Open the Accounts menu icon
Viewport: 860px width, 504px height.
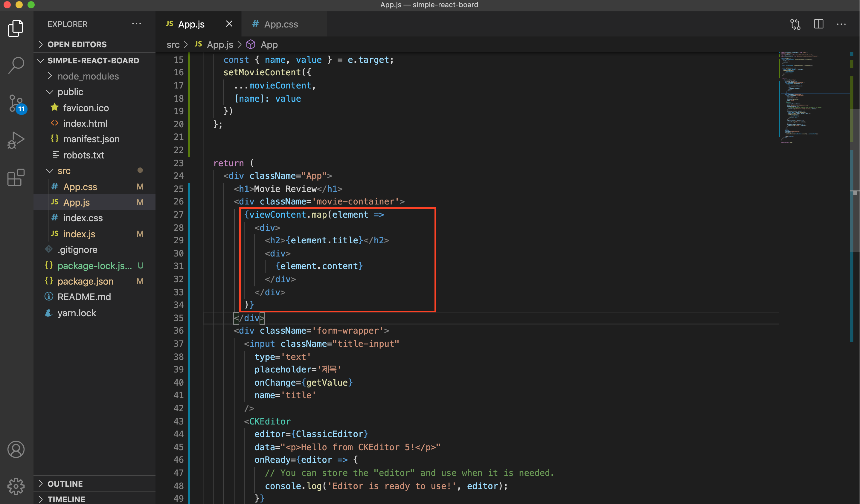(16, 449)
